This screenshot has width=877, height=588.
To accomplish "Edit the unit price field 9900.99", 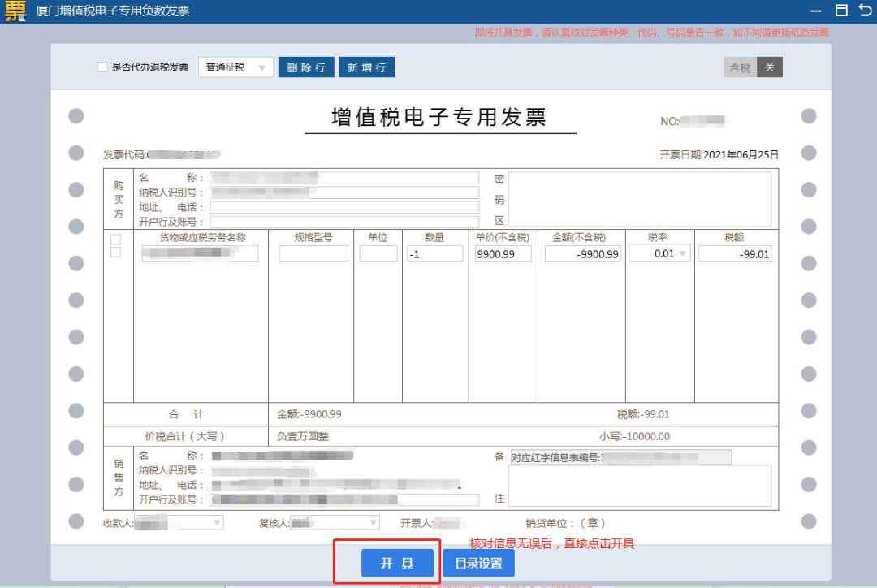I will (503, 253).
